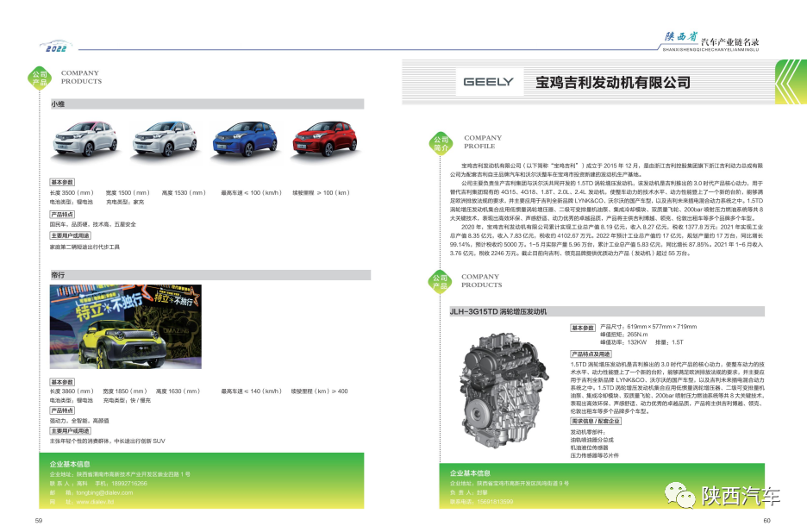This screenshot has width=807, height=532.
Task: Select the blue 小维 car image
Action: 245,139
